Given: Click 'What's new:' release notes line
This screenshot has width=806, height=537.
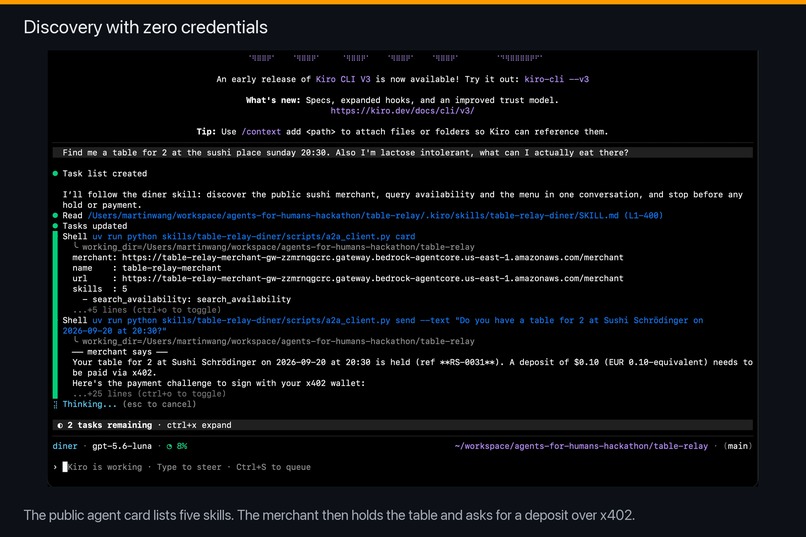Looking at the screenshot, I should coord(402,100).
